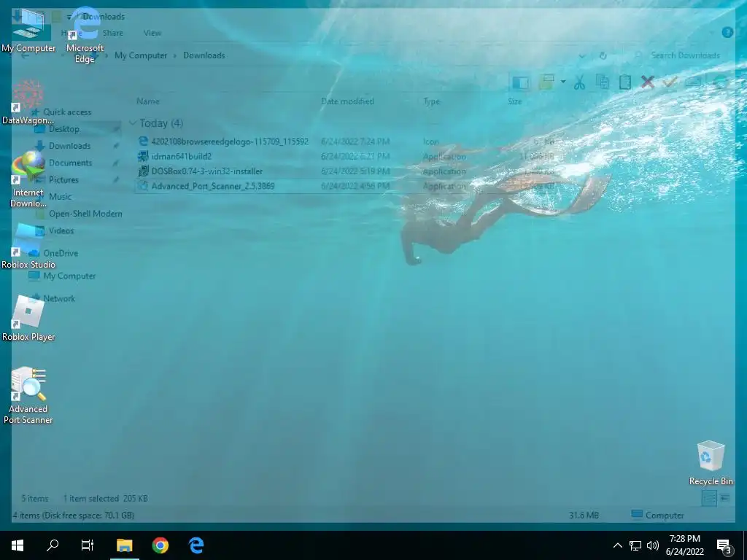The width and height of the screenshot is (747, 560).
Task: Click the Paste clipboard icon in Explorer toolbar
Action: point(625,82)
